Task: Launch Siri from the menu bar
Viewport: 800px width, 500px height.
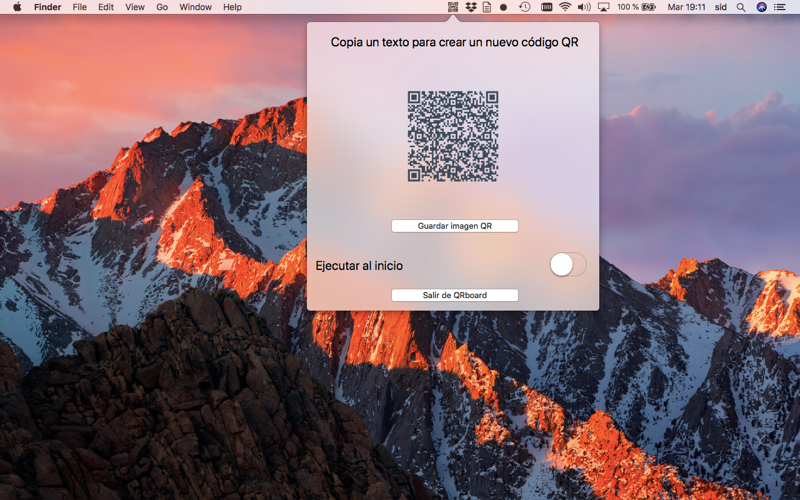Action: point(761,7)
